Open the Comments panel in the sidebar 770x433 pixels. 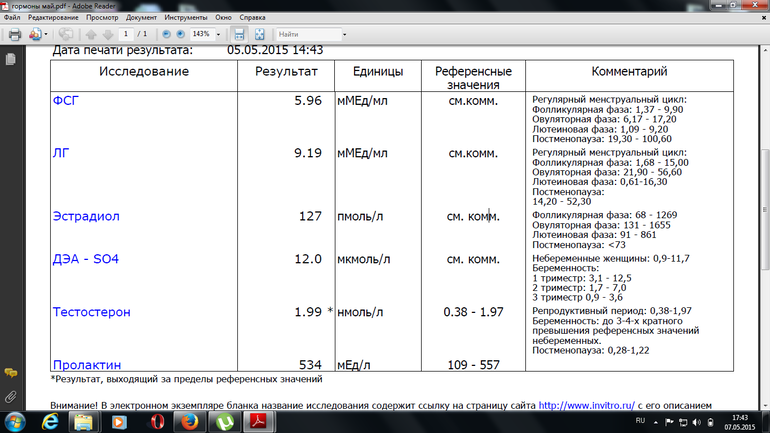[x=11, y=372]
